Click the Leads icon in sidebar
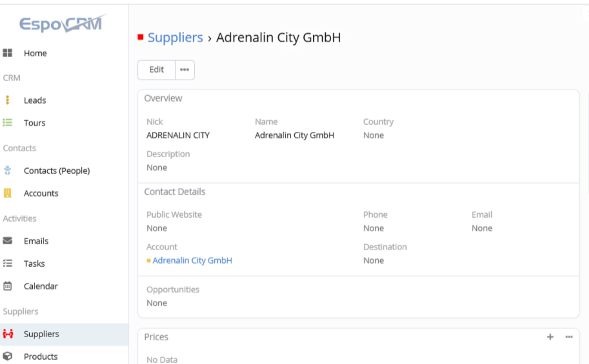The width and height of the screenshot is (589, 364). [7, 100]
